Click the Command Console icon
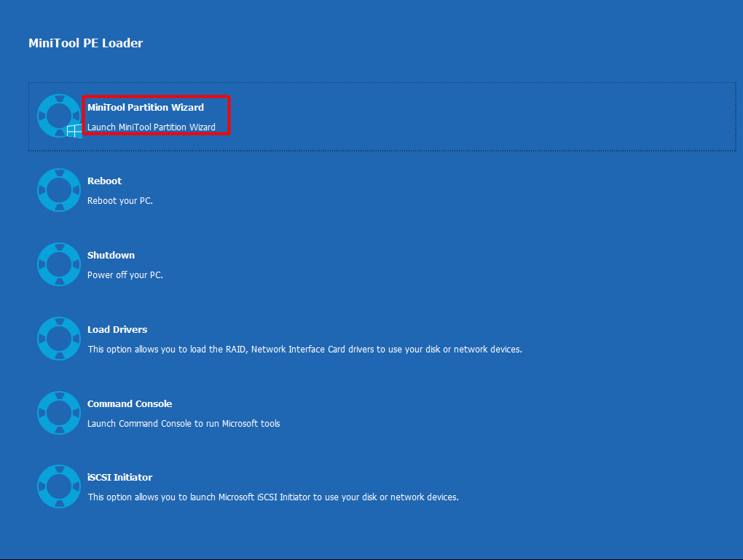Image resolution: width=743 pixels, height=560 pixels. click(58, 412)
